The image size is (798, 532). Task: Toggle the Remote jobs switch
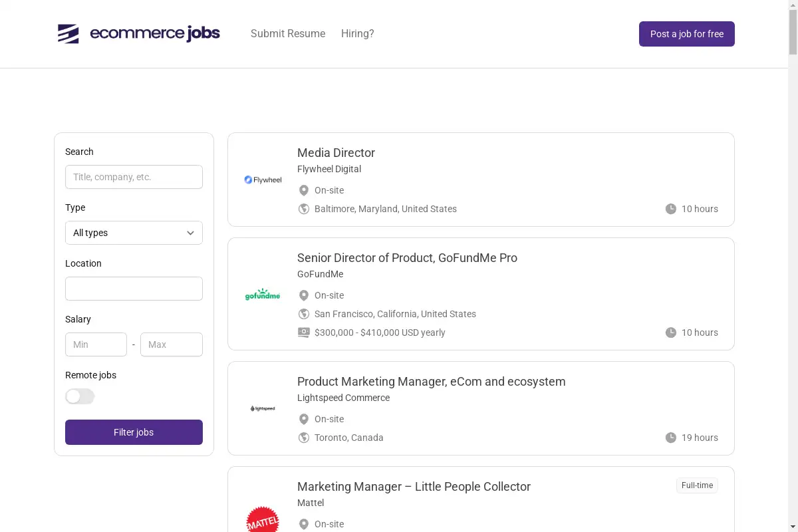tap(80, 396)
